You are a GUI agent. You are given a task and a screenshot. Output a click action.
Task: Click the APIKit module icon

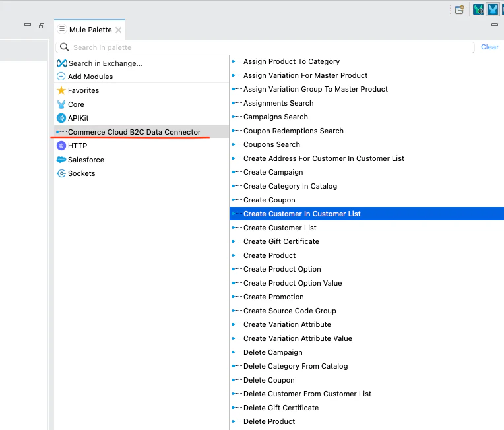coord(61,118)
